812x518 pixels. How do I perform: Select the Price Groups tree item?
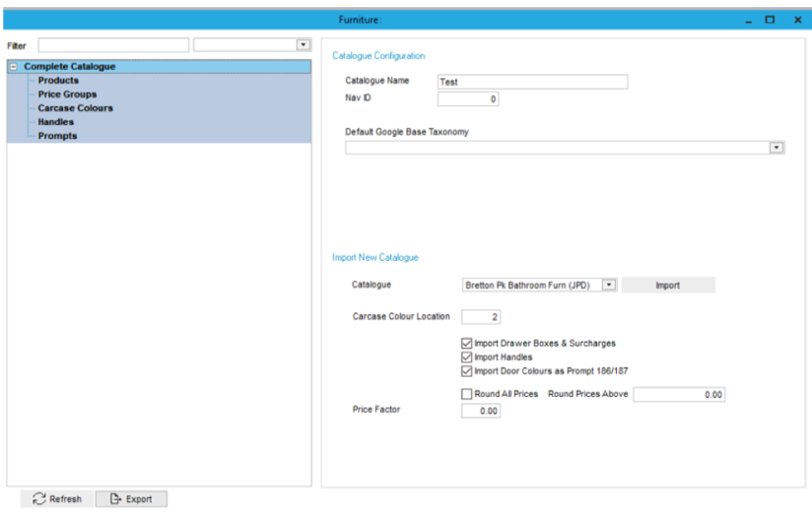tap(67, 95)
